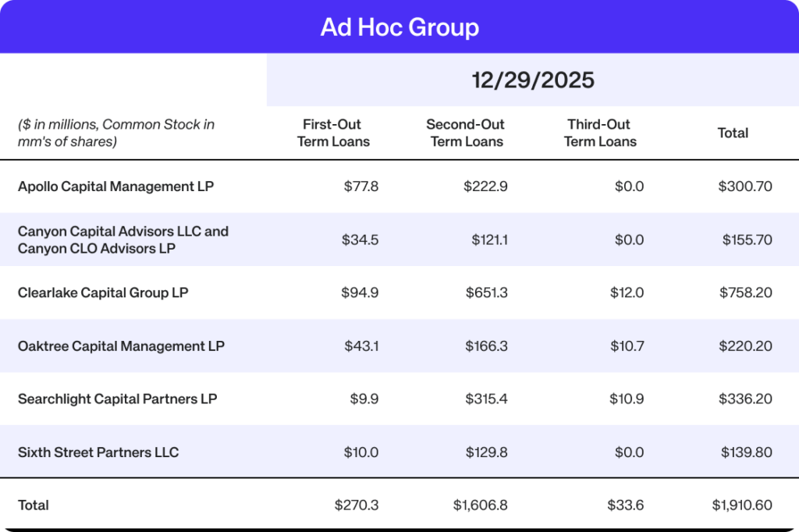The height and width of the screenshot is (532, 799).
Task: Select Searchlight Capital Partners LP row label
Action: pos(117,399)
